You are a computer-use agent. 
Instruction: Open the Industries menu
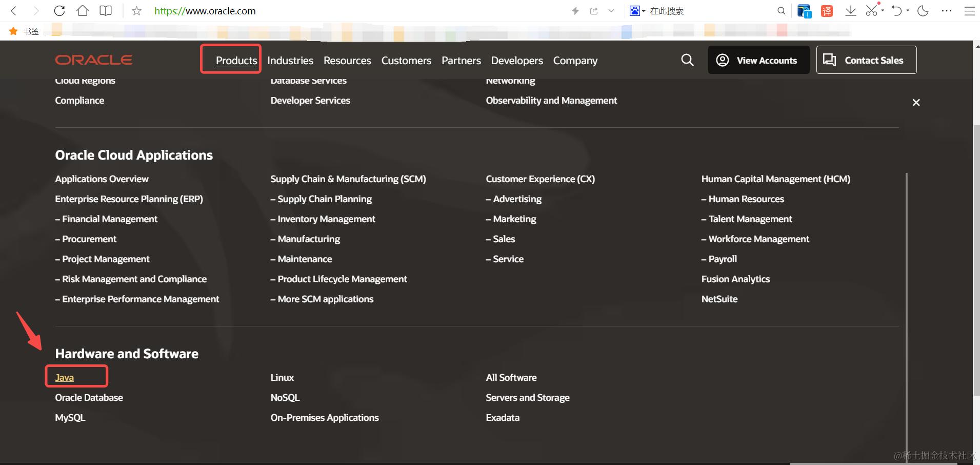290,61
